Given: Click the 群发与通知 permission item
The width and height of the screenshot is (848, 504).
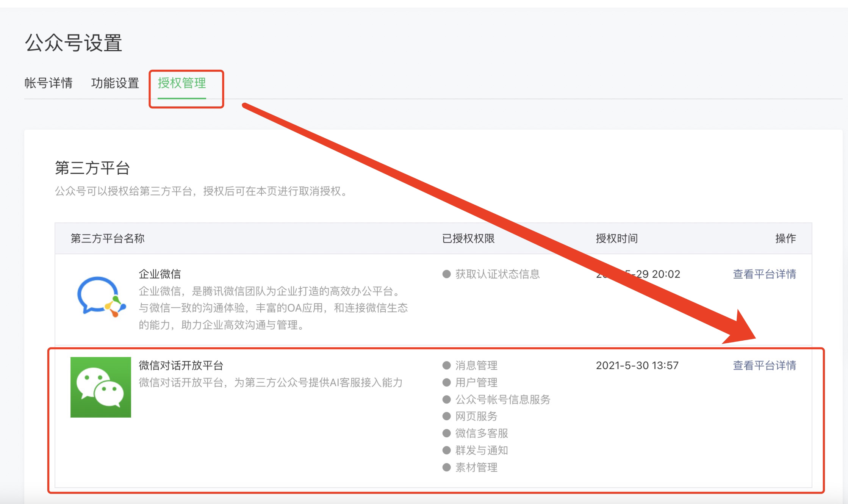Looking at the screenshot, I should 481,450.
